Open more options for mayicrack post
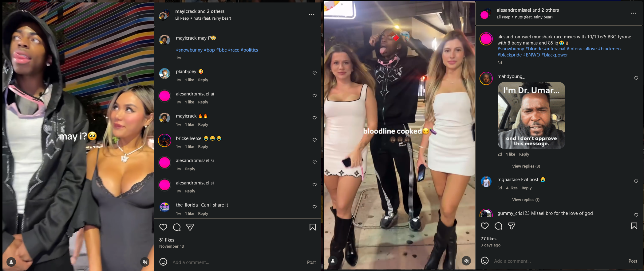This screenshot has width=644, height=271. pos(312,14)
